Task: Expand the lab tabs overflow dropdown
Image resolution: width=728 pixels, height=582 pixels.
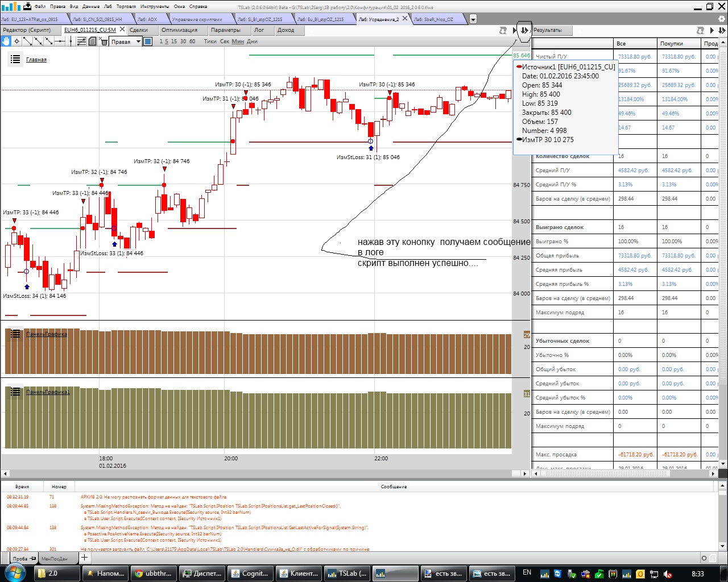Action: [x=473, y=19]
